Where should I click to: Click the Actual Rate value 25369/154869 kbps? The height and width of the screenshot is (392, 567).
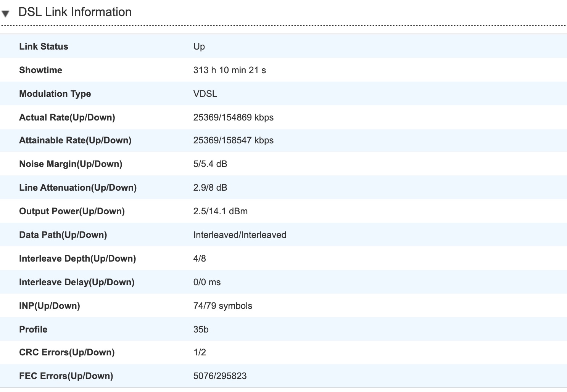(233, 117)
